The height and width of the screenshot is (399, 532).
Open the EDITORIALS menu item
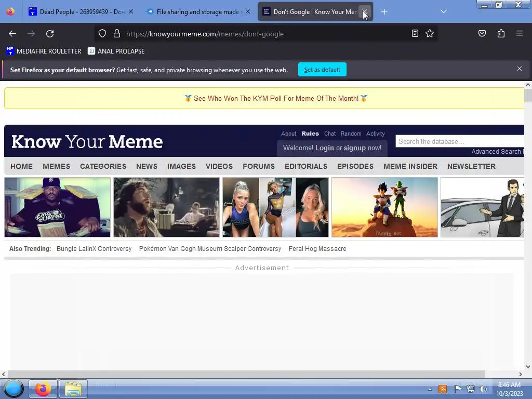click(306, 166)
